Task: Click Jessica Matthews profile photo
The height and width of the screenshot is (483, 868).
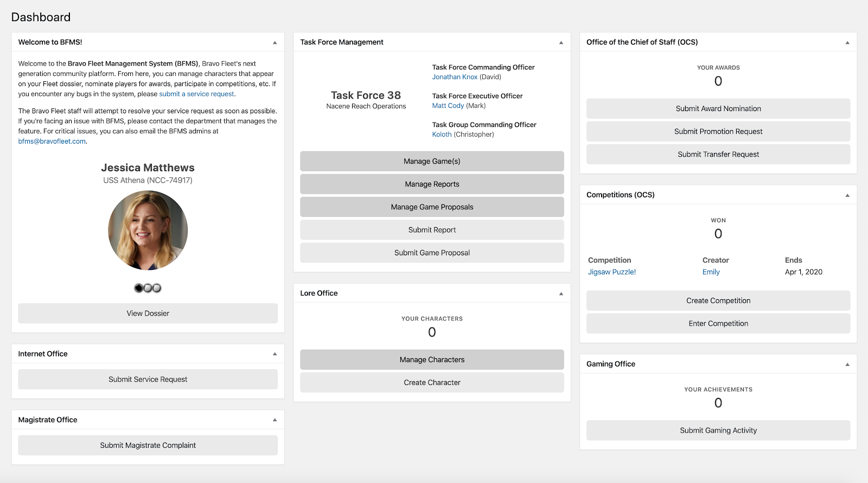Action: coord(148,230)
